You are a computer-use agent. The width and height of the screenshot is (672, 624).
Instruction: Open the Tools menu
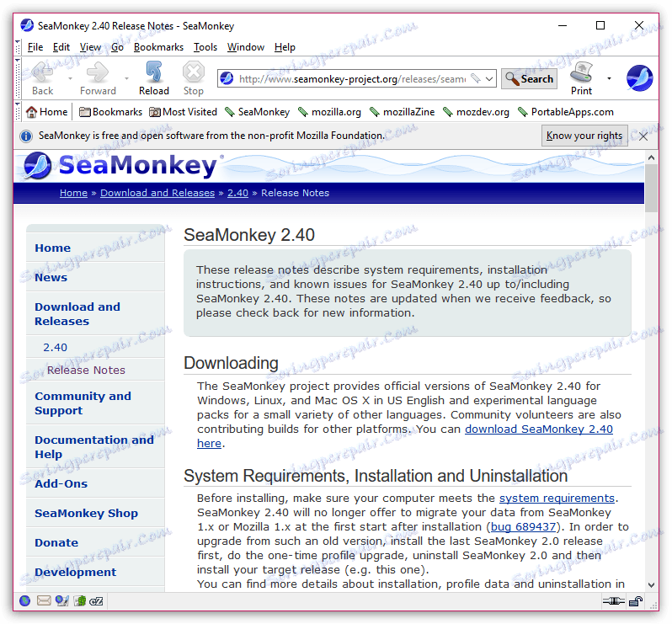point(205,47)
